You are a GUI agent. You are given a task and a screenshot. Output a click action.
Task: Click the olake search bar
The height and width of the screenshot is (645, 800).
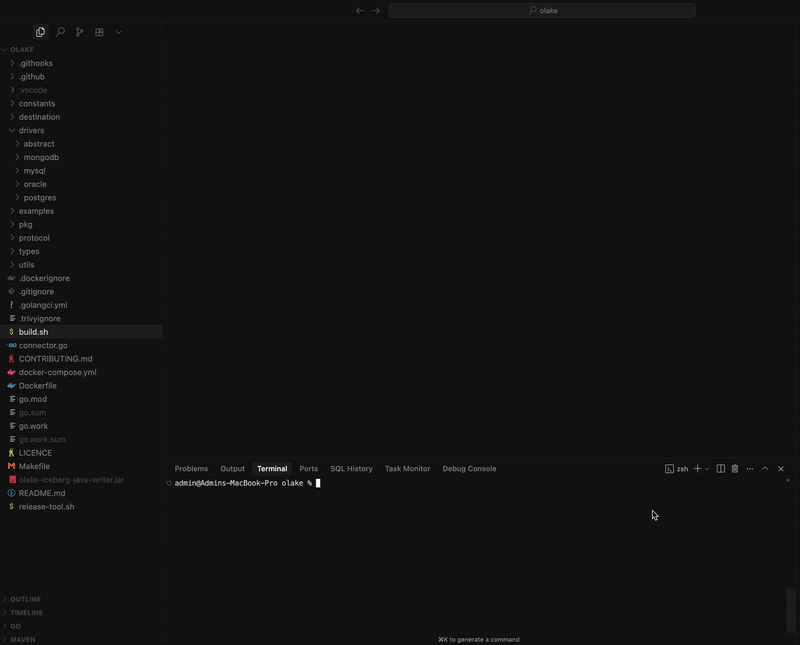pos(542,10)
